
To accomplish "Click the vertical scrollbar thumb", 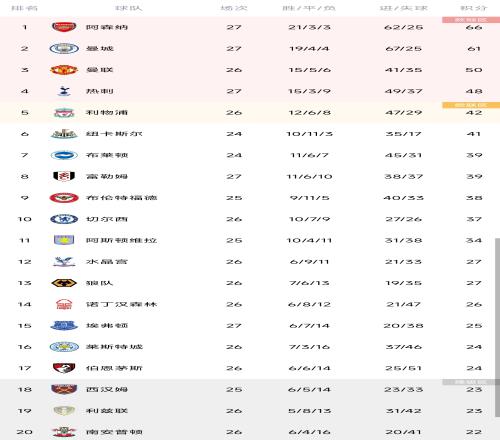I will tap(497, 328).
